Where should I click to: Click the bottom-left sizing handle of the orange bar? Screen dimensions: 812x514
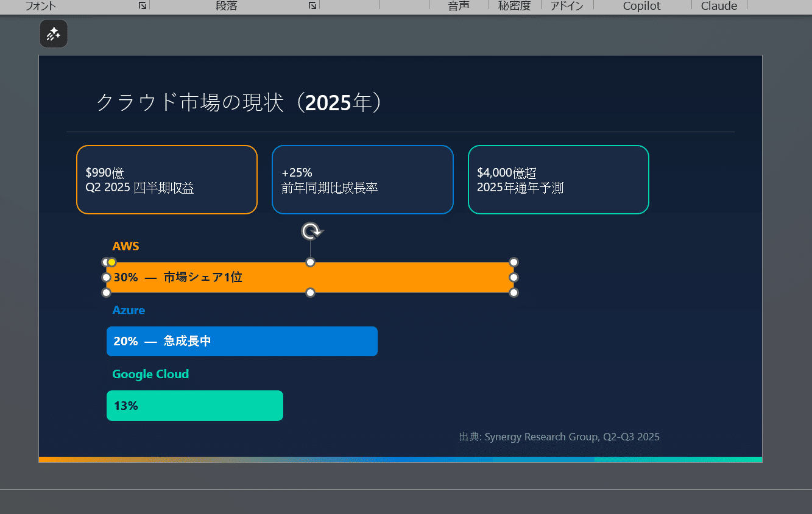coord(107,293)
